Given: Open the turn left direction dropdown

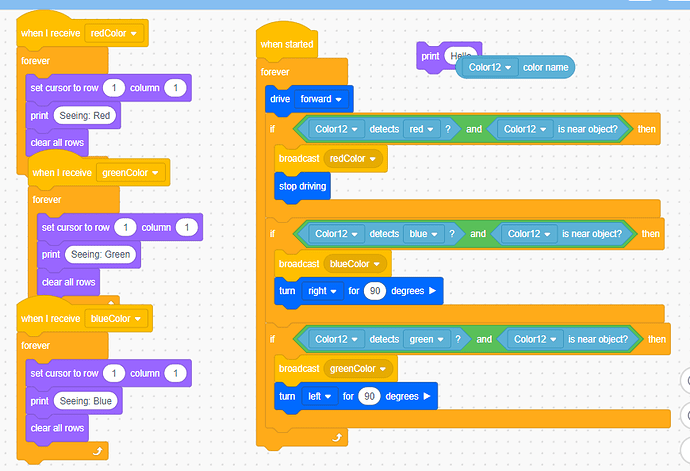Looking at the screenshot, I should click(319, 397).
